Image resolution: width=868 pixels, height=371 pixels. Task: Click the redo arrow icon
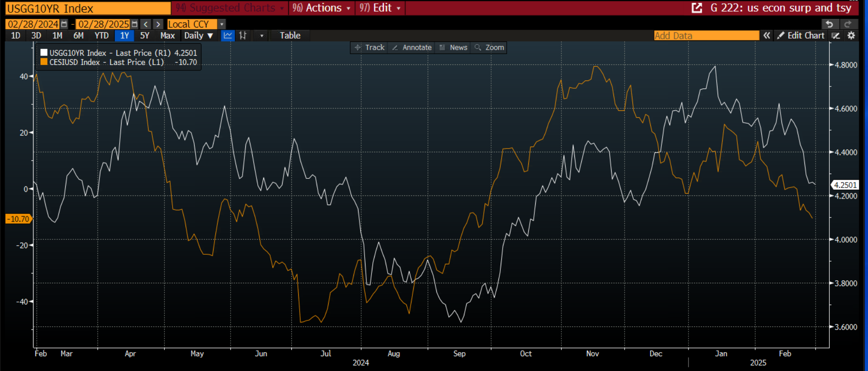(x=848, y=24)
